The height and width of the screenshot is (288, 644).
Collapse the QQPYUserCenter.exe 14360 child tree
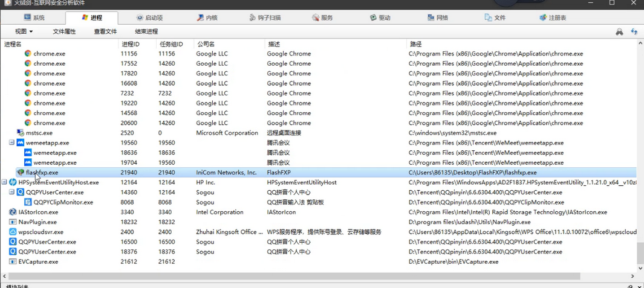point(11,193)
